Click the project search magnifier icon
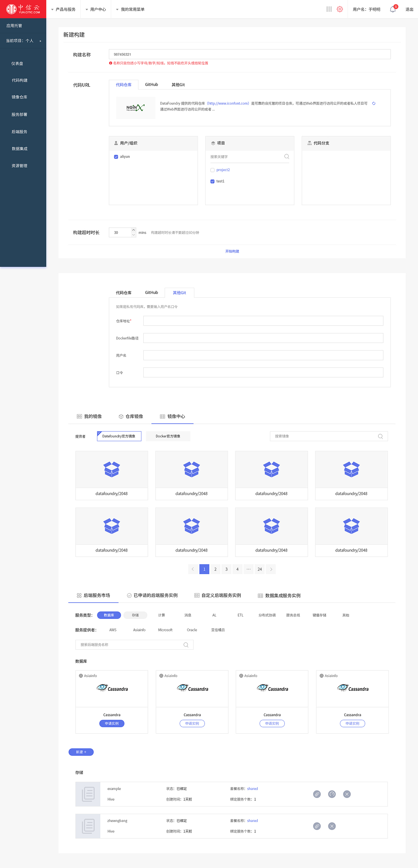 click(286, 156)
